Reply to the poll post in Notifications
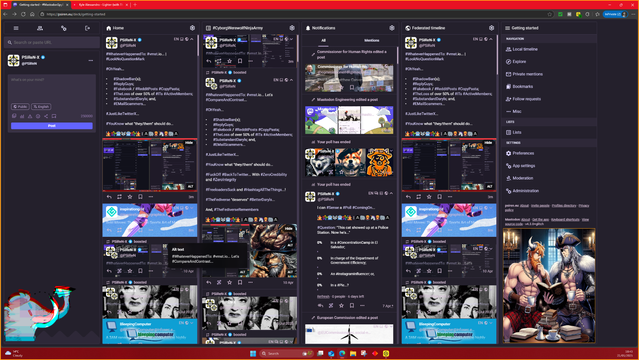The width and height of the screenshot is (639, 360). (321, 305)
